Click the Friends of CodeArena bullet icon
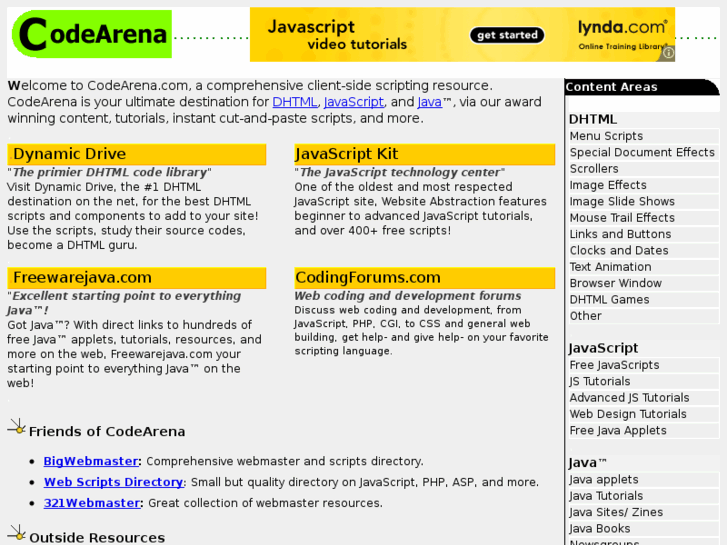This screenshot has width=727, height=545. [x=17, y=427]
